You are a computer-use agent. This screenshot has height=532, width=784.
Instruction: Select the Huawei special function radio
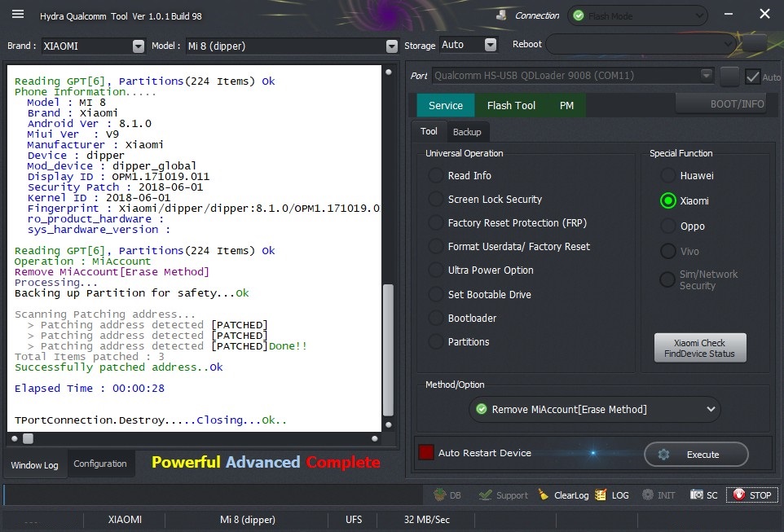tap(668, 175)
